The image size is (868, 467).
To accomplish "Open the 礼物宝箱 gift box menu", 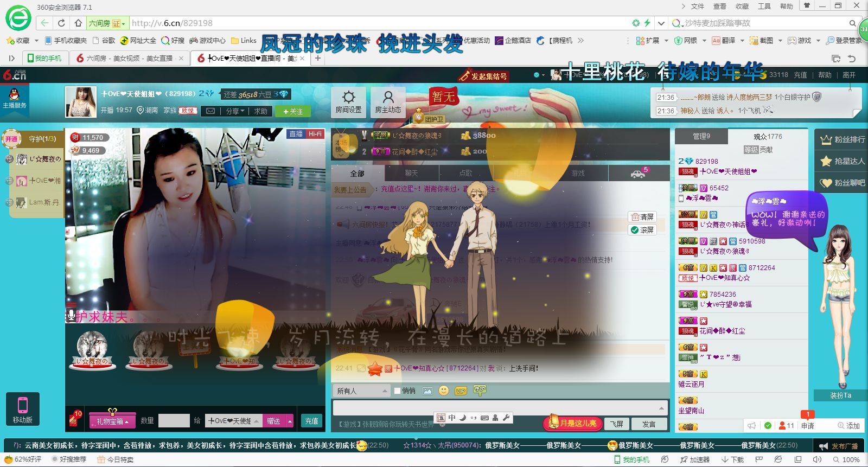I will click(112, 421).
